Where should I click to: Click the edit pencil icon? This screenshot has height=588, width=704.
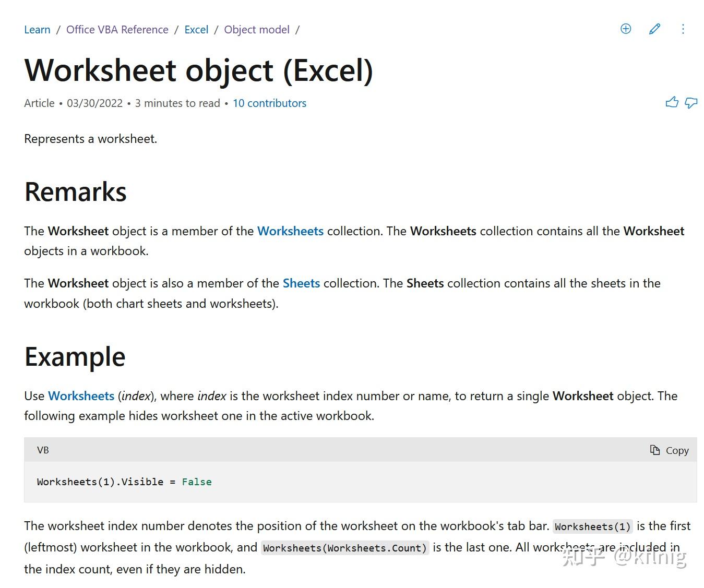[x=654, y=29]
